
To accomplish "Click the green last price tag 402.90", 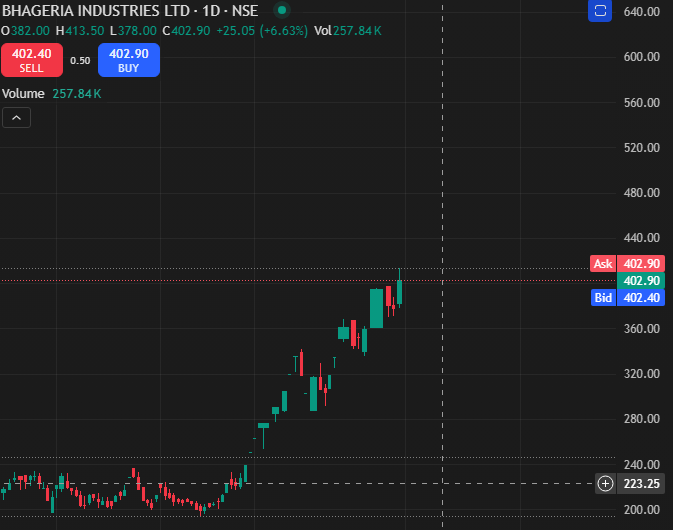I will 641,281.
